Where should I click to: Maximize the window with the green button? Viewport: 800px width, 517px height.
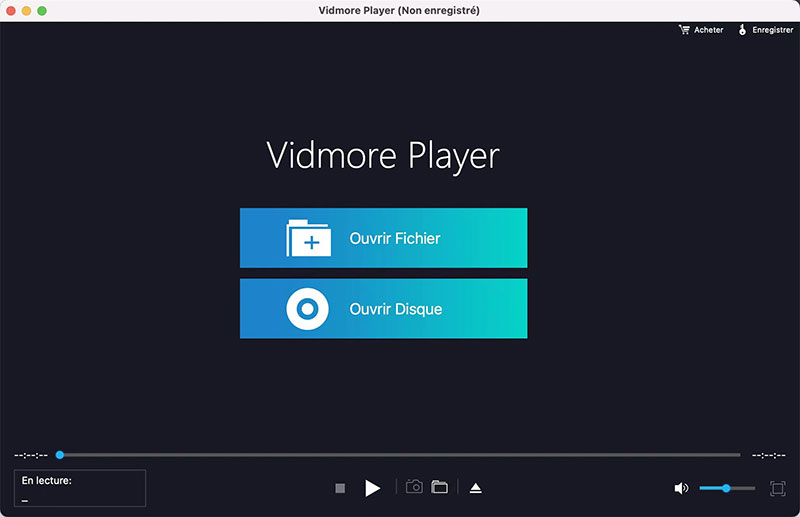[x=42, y=11]
